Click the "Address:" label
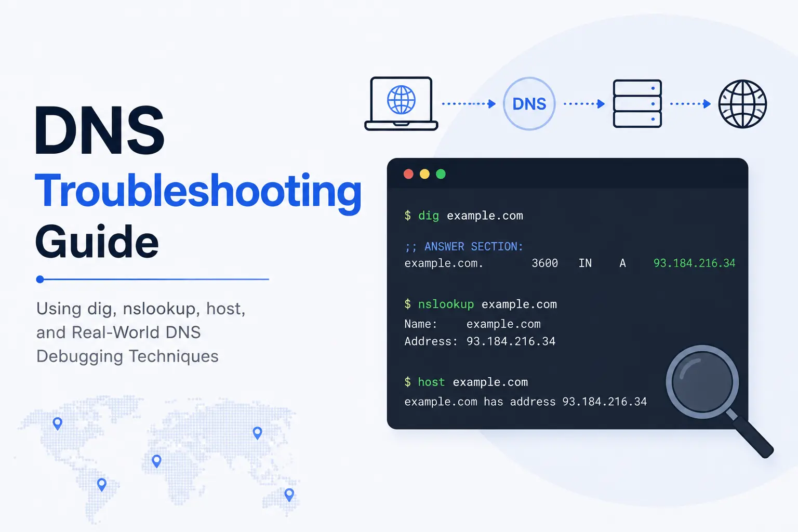 (x=431, y=341)
